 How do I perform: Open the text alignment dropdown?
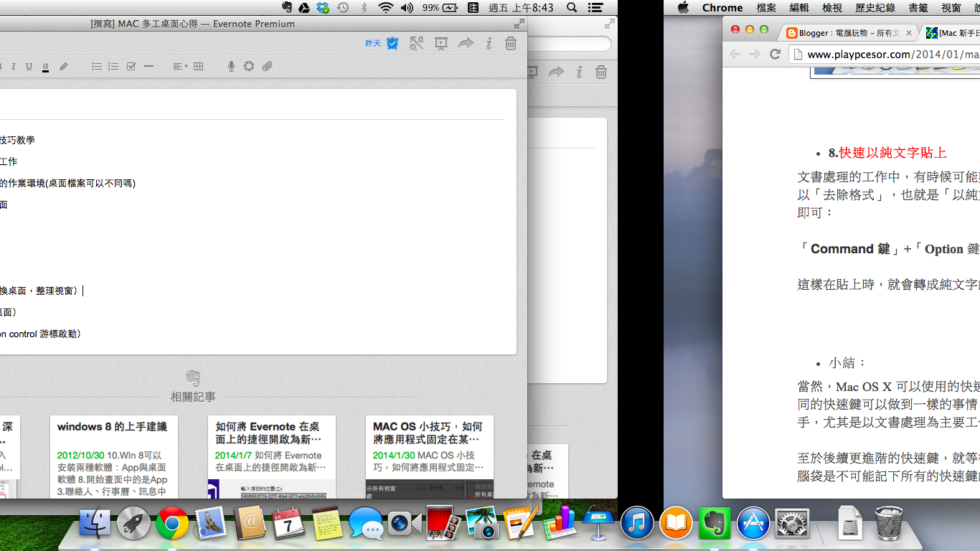pyautogui.click(x=180, y=67)
